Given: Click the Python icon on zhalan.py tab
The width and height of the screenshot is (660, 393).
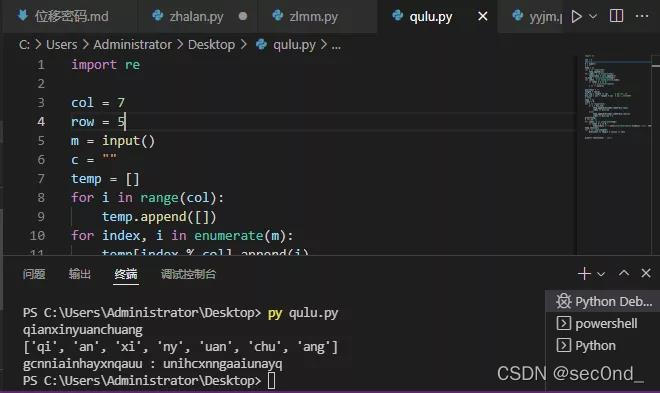Looking at the screenshot, I should coord(158,16).
